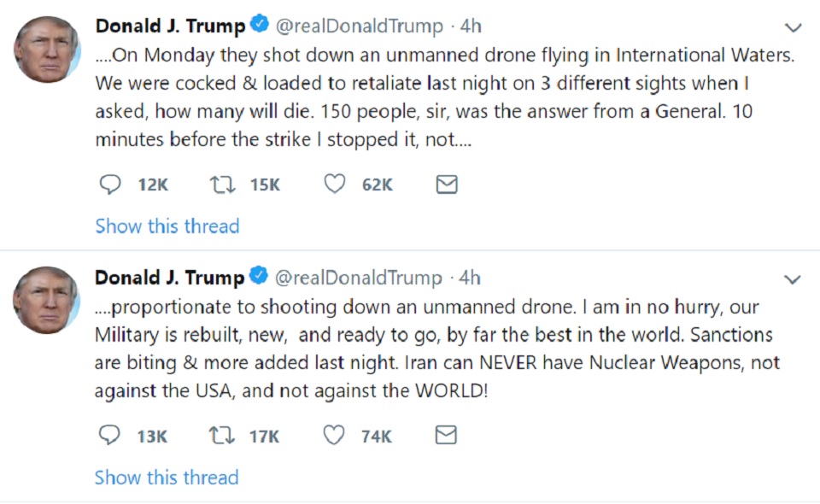Like the second tweet with 74K likes
Image resolution: width=820 pixels, height=504 pixels.
pos(335,436)
